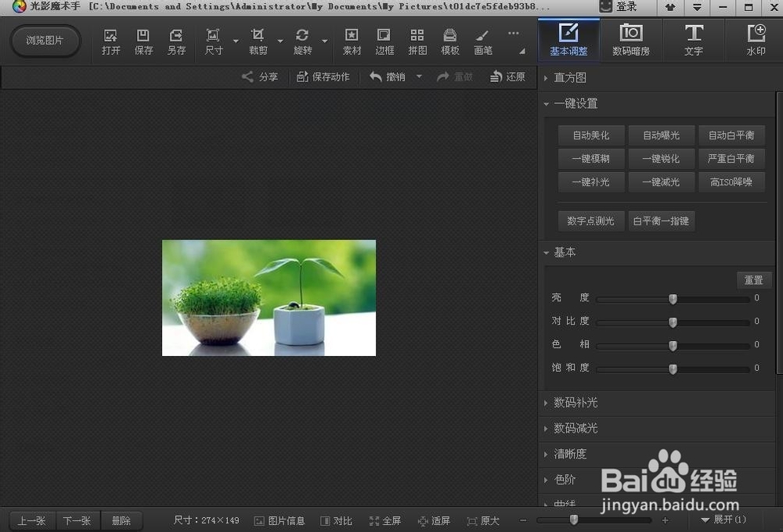Go to previous image with 上一张

[x=32, y=521]
